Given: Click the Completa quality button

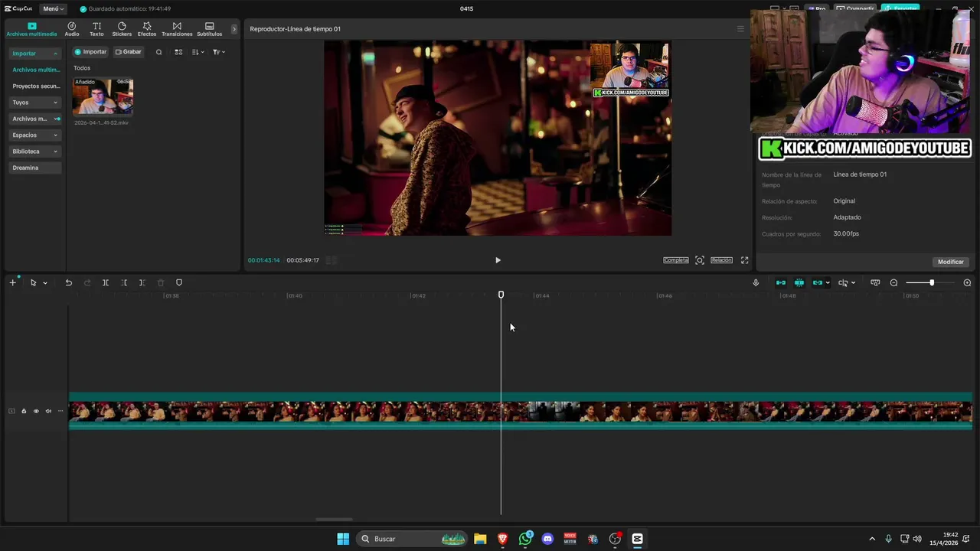Looking at the screenshot, I should [x=676, y=260].
